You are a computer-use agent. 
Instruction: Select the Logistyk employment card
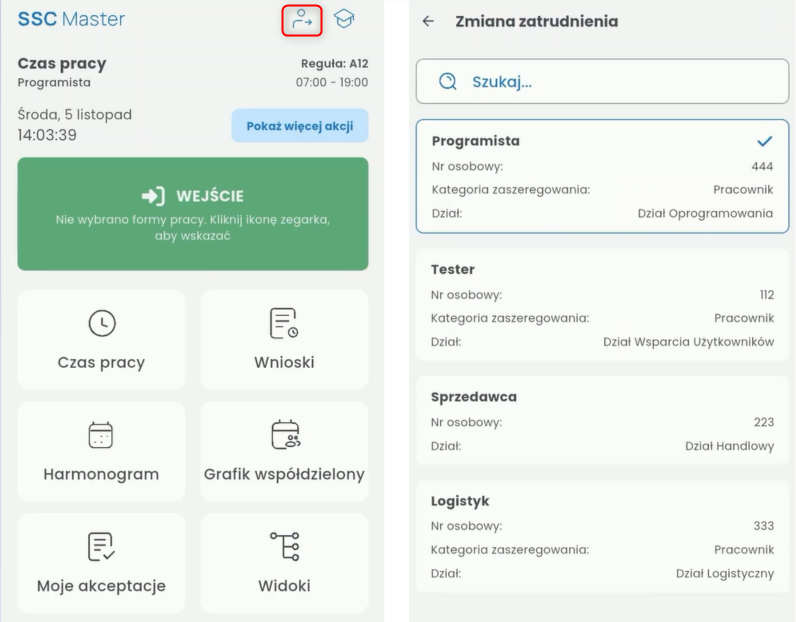pyautogui.click(x=603, y=536)
